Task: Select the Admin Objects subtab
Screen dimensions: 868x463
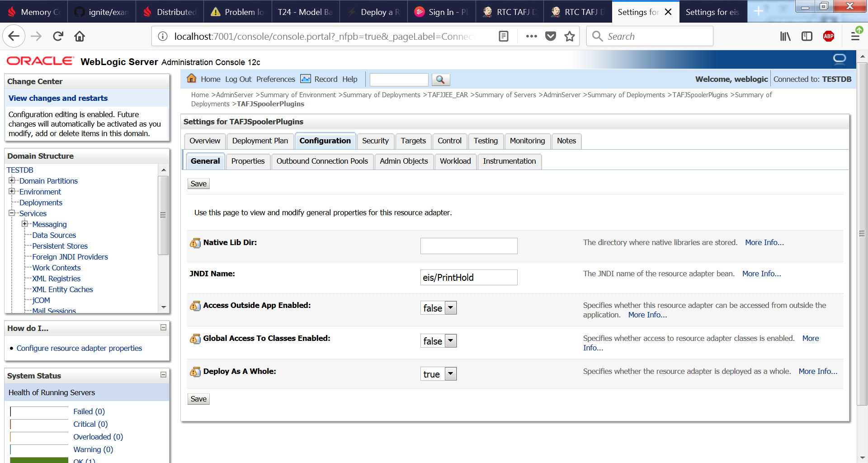Action: click(404, 161)
